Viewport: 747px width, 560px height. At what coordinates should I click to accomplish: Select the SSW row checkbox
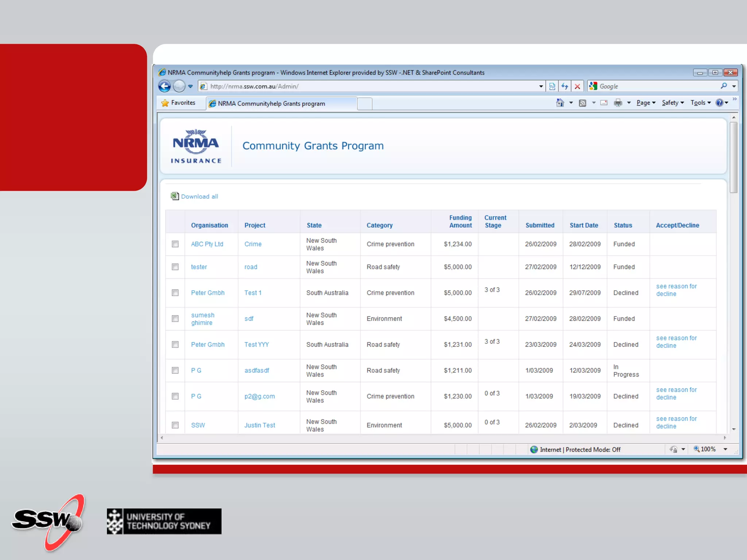click(175, 425)
